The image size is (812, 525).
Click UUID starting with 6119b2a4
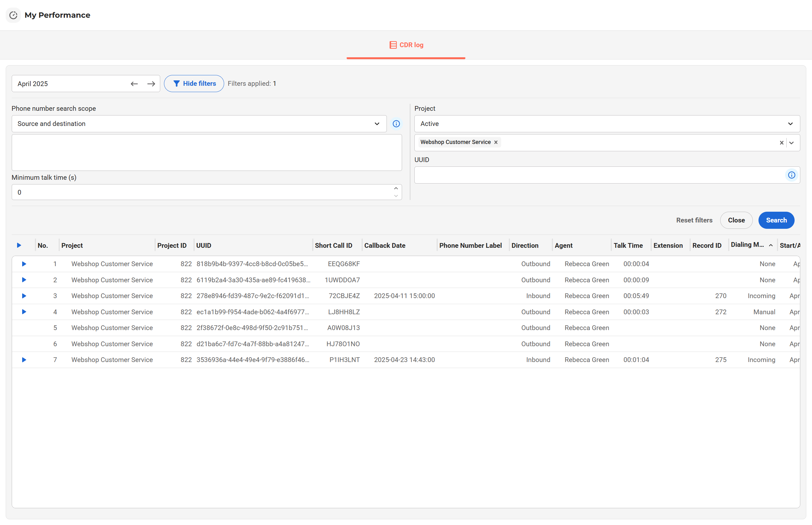(x=253, y=280)
